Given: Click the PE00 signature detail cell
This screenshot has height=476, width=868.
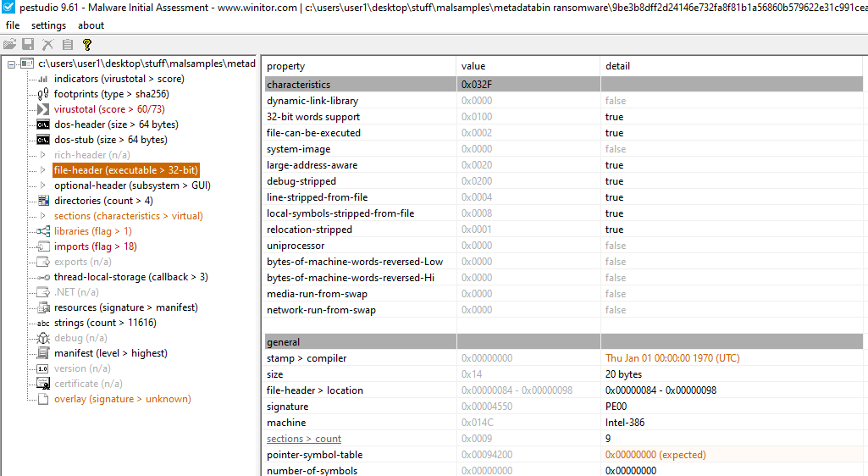Looking at the screenshot, I should click(x=616, y=407).
